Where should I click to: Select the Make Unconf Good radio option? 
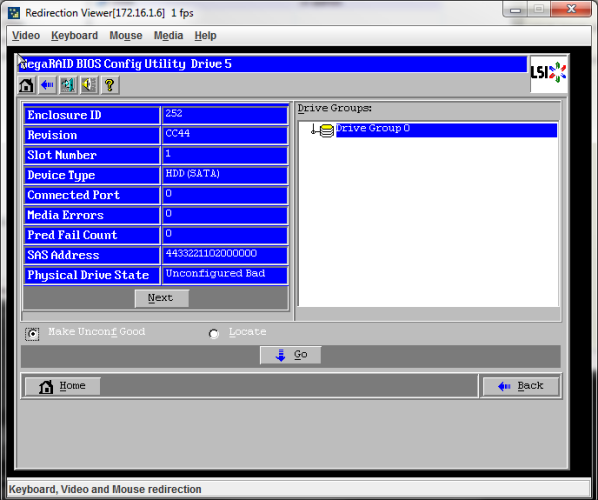point(32,334)
